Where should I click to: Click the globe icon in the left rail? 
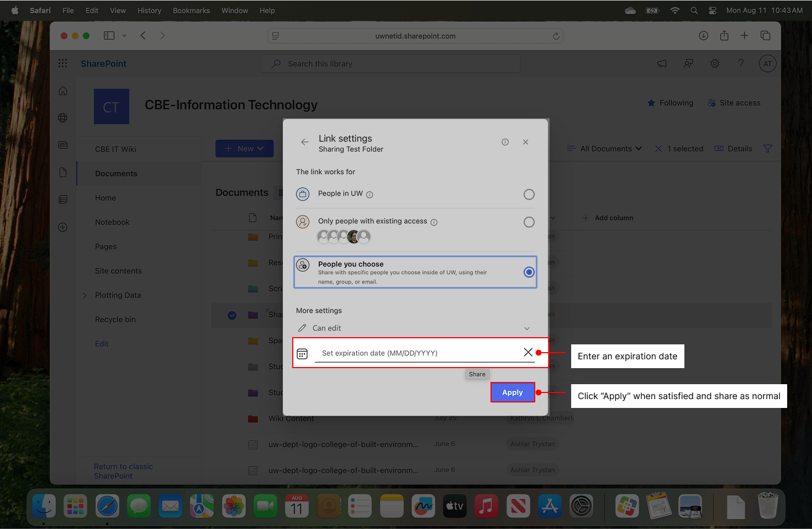(x=62, y=118)
